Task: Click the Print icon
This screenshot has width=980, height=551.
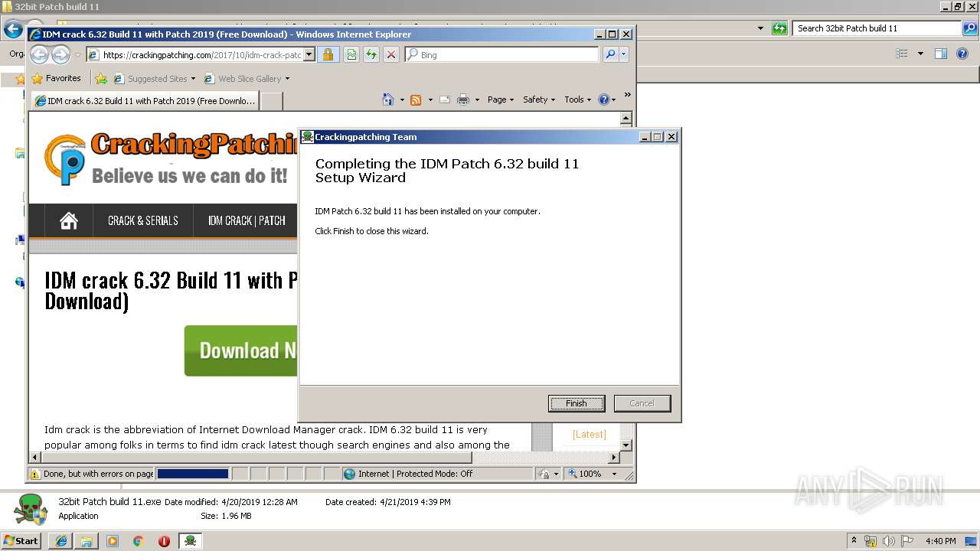Action: (463, 99)
